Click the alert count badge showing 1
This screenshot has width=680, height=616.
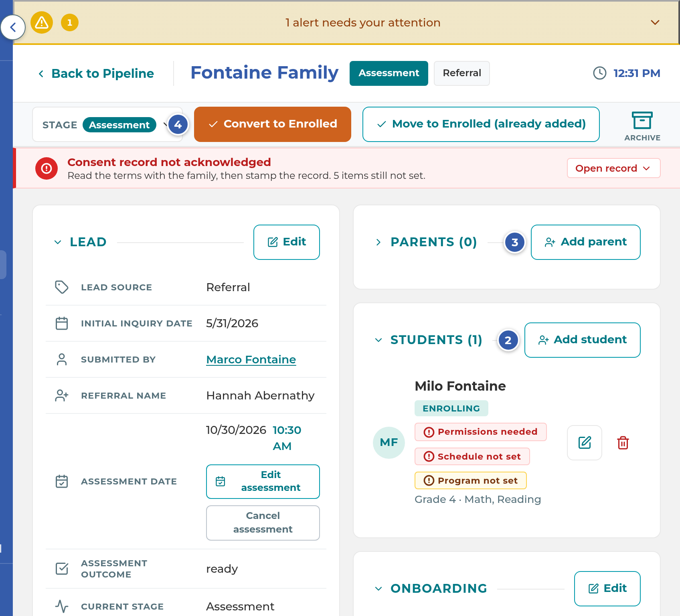click(70, 22)
